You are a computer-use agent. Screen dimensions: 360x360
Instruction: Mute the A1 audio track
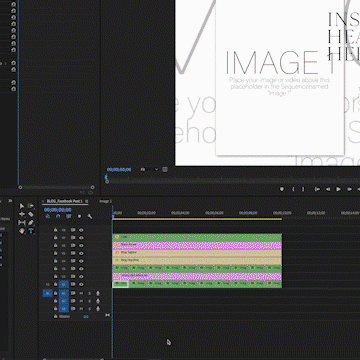tap(81, 293)
